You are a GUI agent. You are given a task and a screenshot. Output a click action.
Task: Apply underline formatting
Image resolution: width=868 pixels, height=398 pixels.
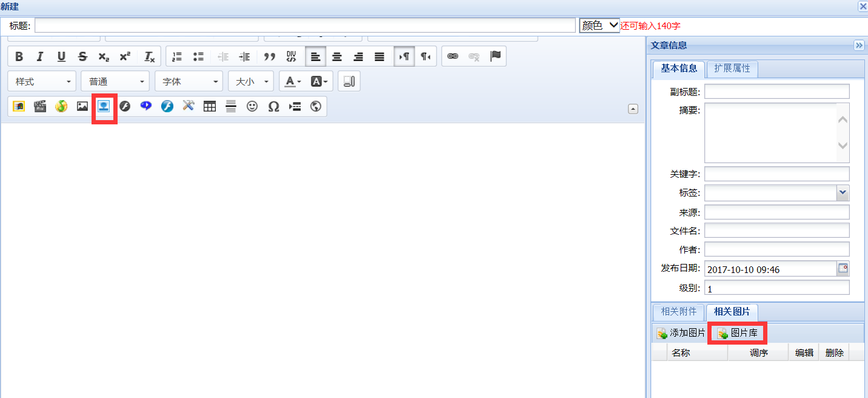61,56
